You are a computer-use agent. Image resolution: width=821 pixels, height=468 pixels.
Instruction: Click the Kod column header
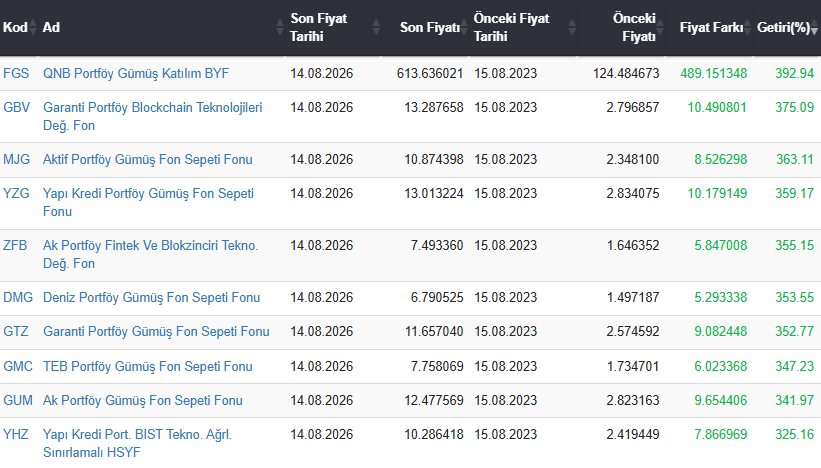(x=15, y=27)
